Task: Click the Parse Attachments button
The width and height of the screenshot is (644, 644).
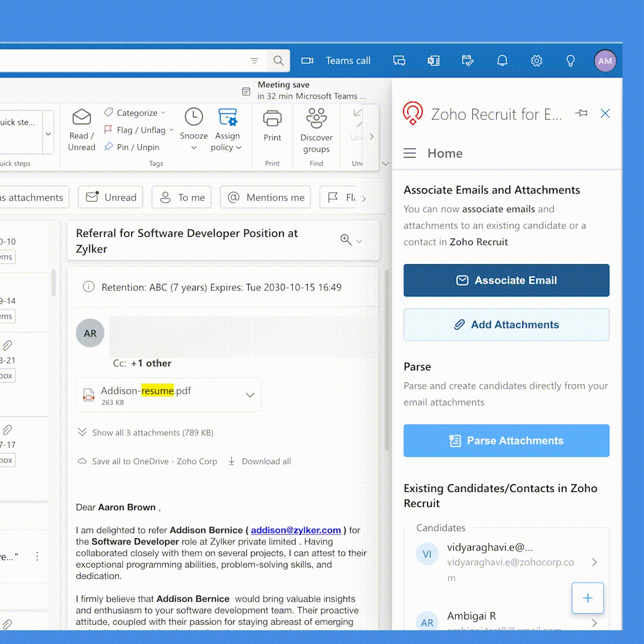Action: pos(506,441)
